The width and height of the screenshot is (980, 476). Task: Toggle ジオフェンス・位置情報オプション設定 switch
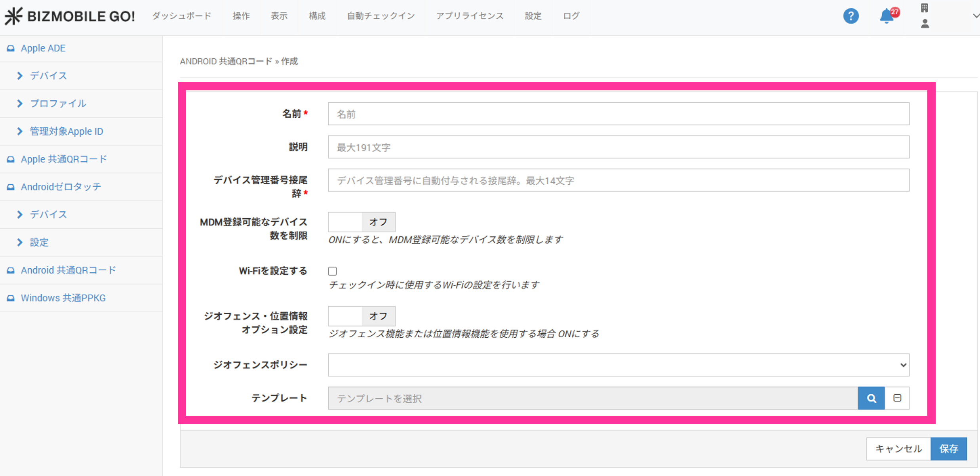pos(361,316)
